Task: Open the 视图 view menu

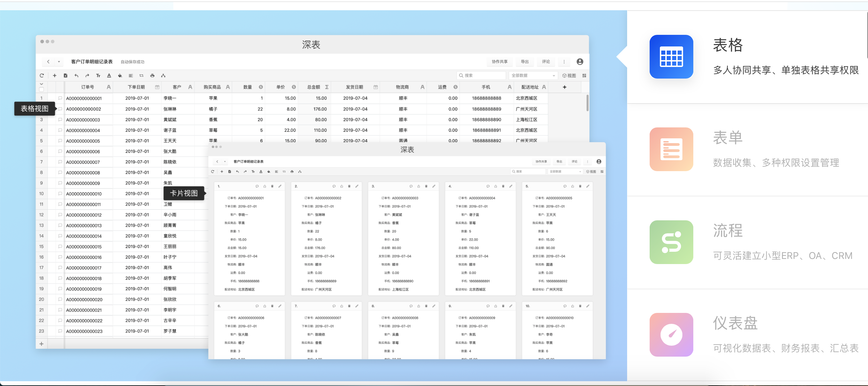Action: 570,75
